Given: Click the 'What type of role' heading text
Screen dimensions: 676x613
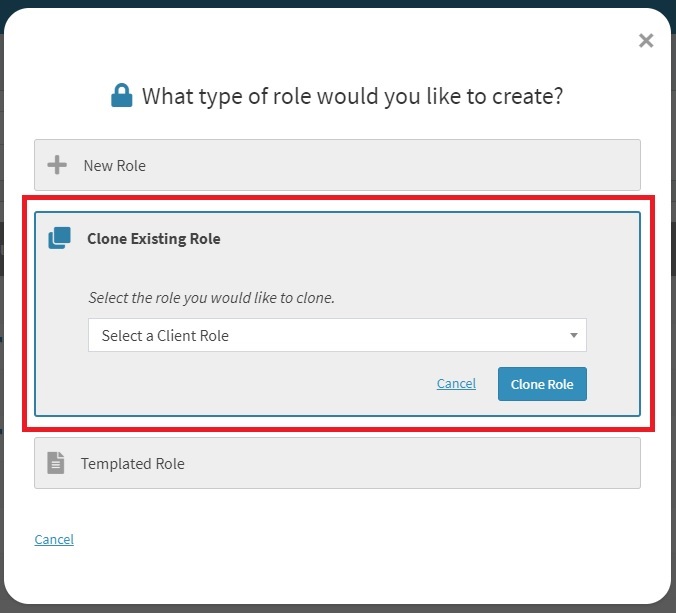Looking at the screenshot, I should (x=352, y=96).
